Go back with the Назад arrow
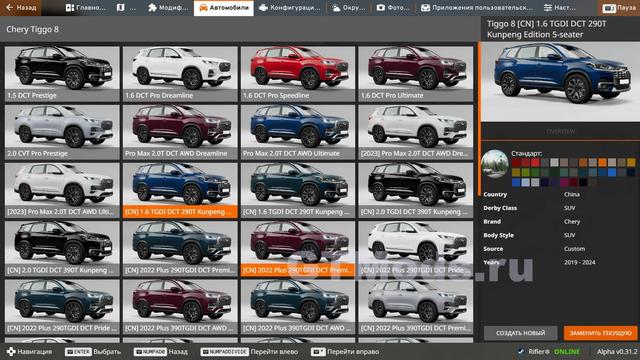Screen dimensions: 640x360 [20, 7]
